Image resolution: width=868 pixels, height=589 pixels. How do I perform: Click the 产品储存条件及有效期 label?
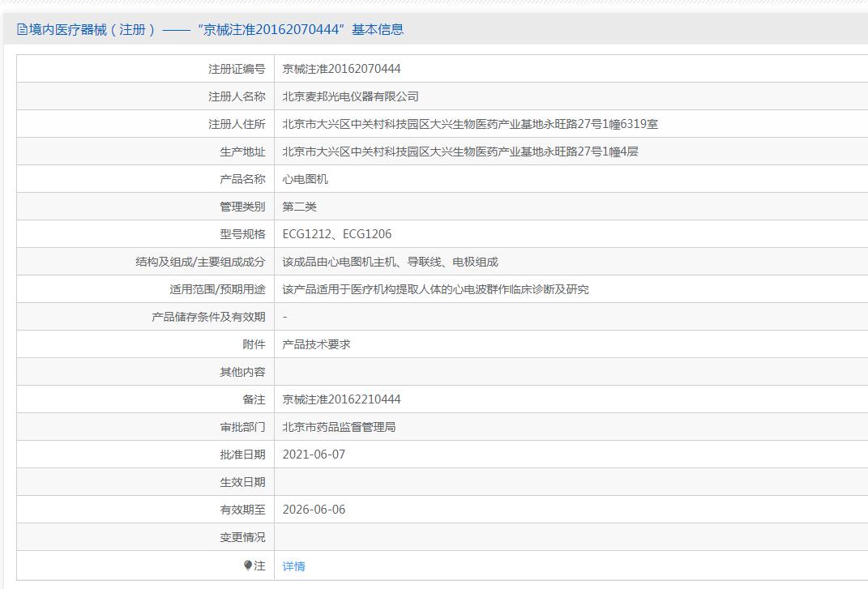click(209, 317)
